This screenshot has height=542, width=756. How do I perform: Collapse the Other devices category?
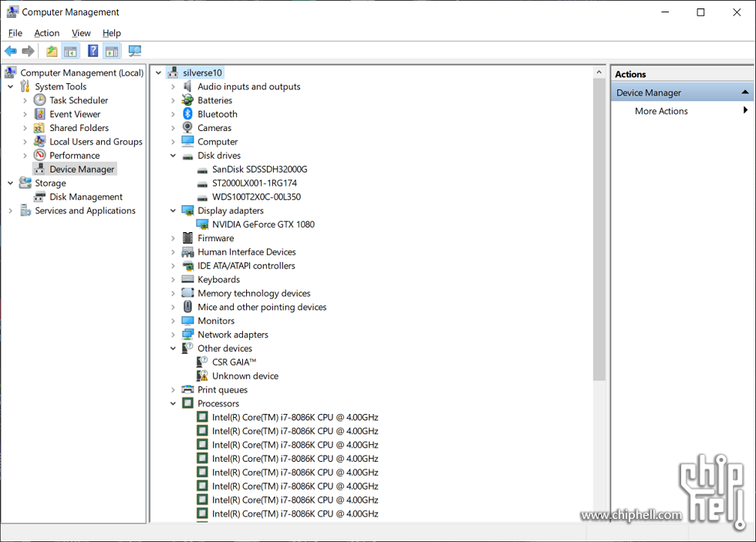click(x=173, y=348)
